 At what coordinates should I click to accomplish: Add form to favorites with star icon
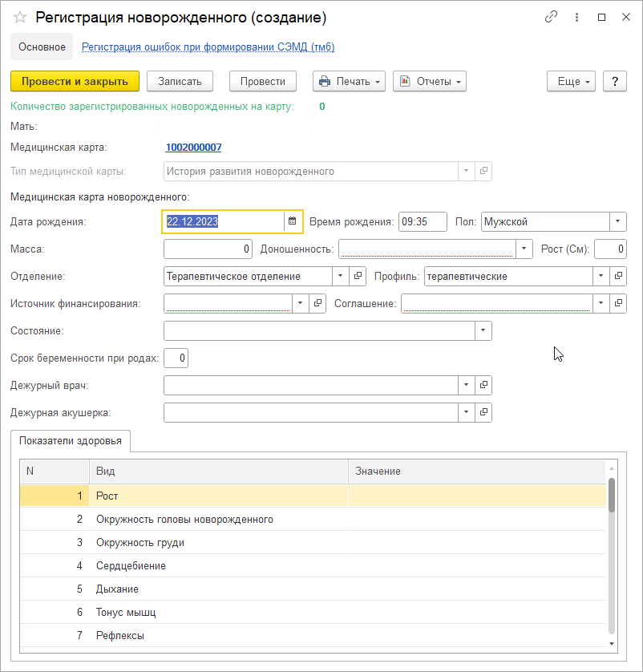coord(20,17)
